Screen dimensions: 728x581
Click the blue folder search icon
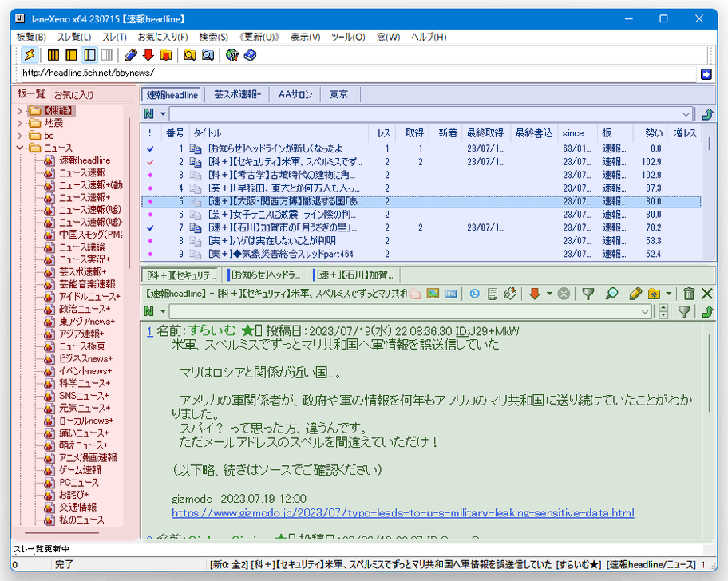[208, 55]
